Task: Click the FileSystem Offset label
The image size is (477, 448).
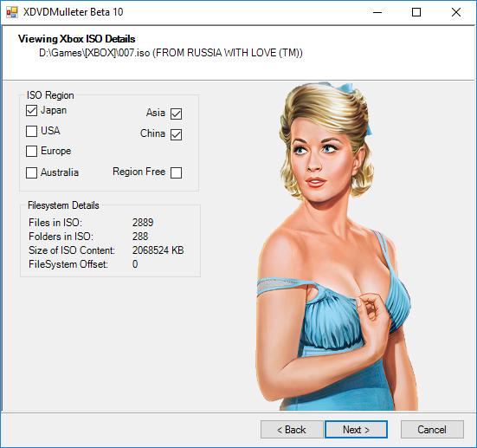Action: coord(68,264)
